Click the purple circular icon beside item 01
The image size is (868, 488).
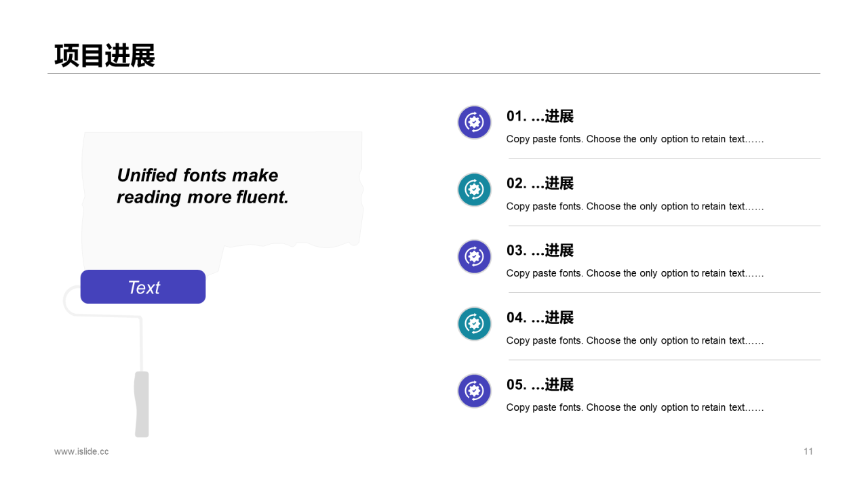point(475,122)
